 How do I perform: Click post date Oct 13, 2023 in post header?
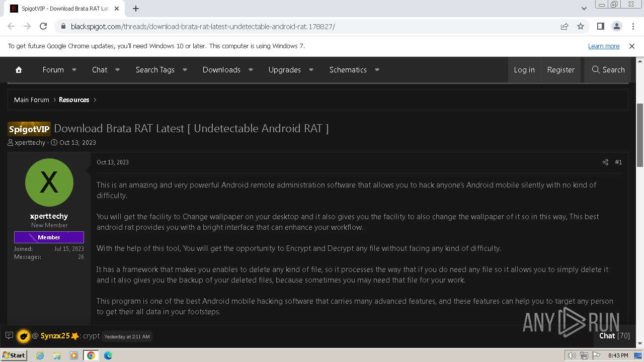click(x=113, y=162)
